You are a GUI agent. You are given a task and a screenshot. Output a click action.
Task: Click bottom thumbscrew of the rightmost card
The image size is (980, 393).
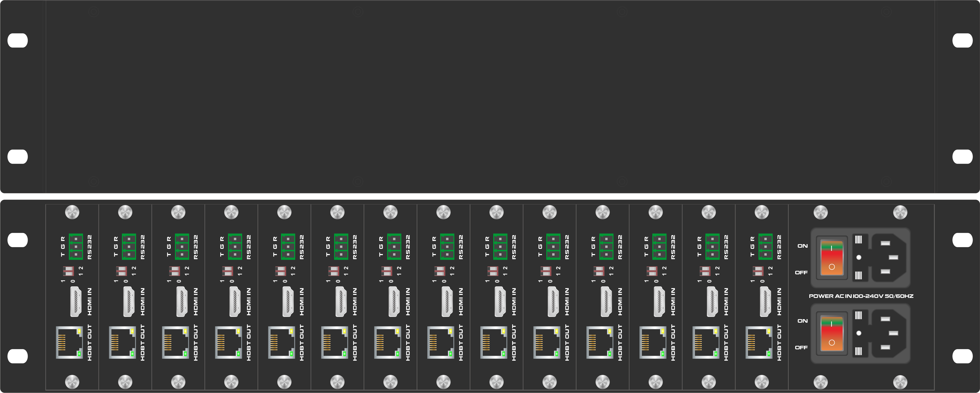(x=762, y=382)
